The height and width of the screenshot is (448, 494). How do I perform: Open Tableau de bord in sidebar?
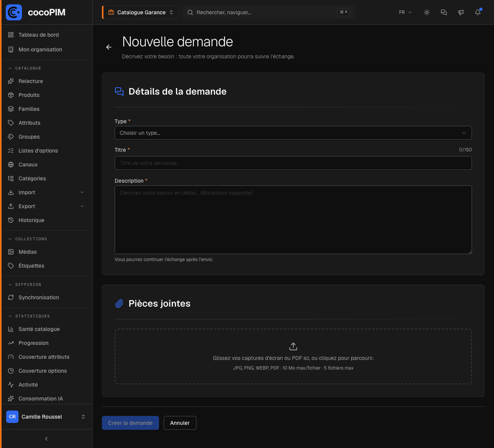pyautogui.click(x=46, y=35)
